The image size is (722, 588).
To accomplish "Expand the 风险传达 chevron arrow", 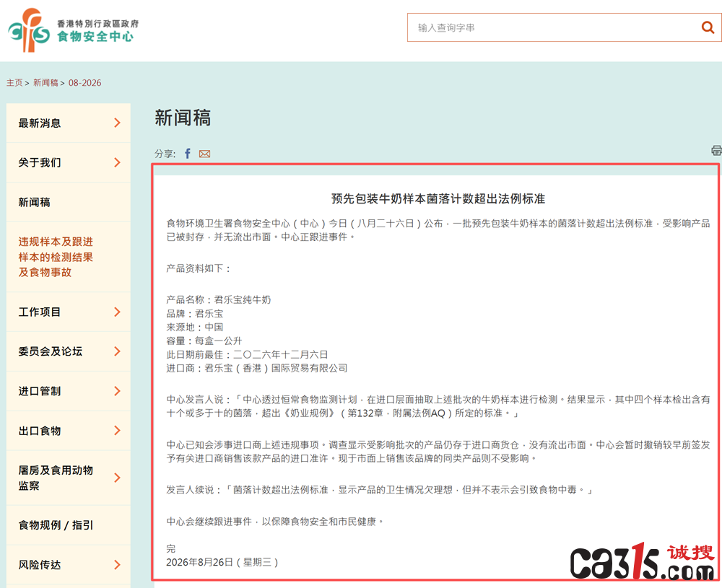I will pyautogui.click(x=118, y=564).
